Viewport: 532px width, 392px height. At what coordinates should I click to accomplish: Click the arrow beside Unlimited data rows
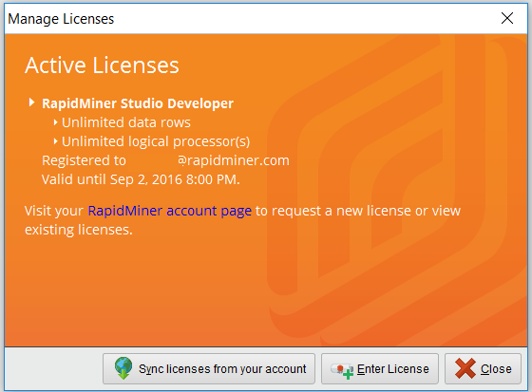(x=55, y=122)
